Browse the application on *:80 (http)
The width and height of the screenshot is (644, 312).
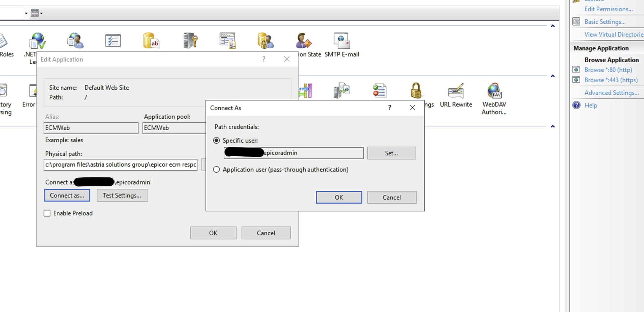[x=608, y=70]
